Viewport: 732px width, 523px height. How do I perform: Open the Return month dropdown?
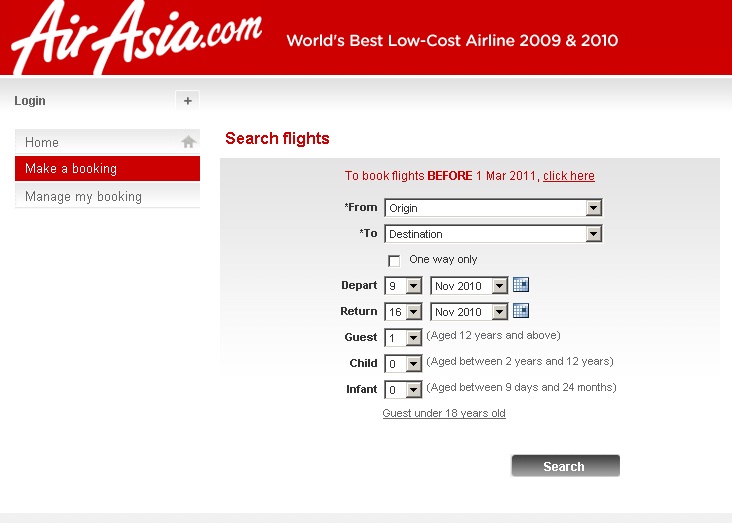coord(469,312)
